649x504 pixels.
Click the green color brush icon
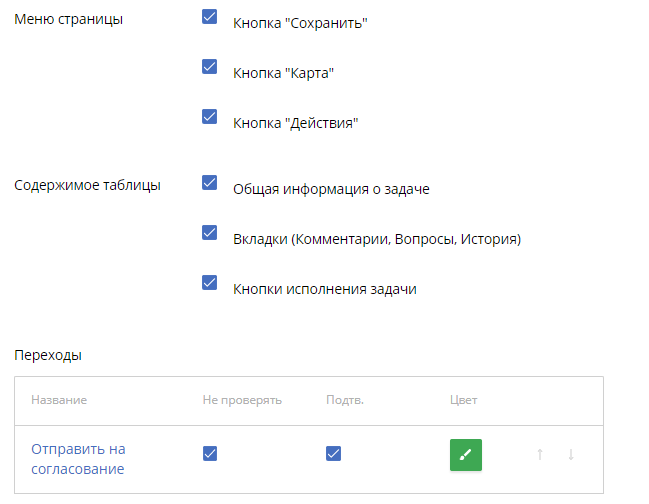coord(465,454)
